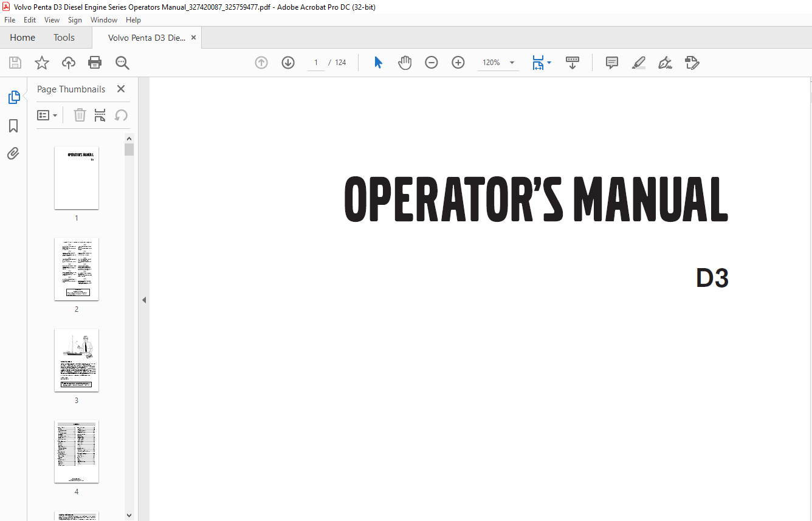Click the rotate pages icon
The image size is (812, 521).
click(121, 115)
